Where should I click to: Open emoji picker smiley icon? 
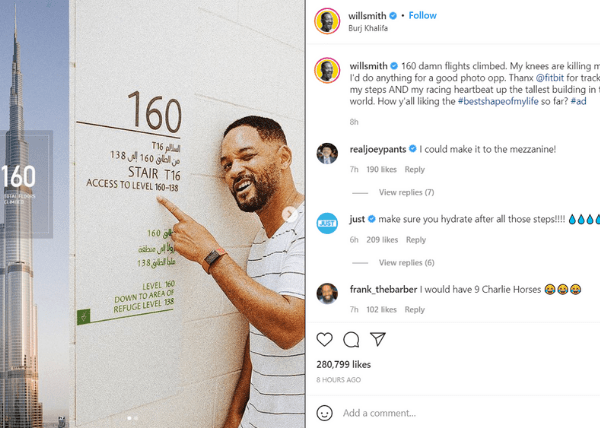coord(324,413)
